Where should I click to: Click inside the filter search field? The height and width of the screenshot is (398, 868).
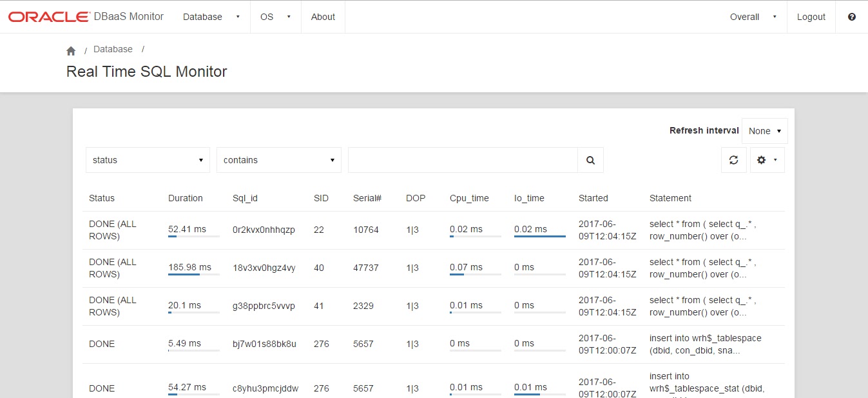(461, 159)
